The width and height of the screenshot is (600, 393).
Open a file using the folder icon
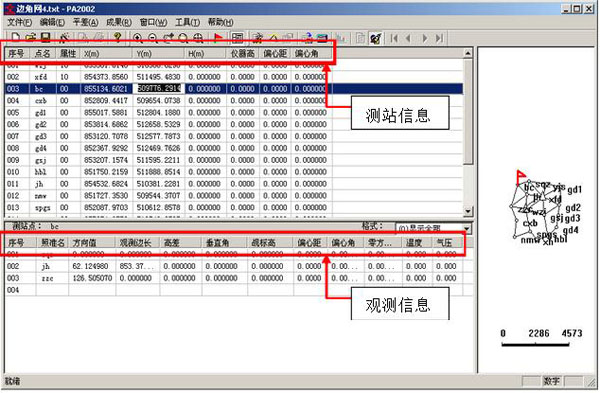31,38
